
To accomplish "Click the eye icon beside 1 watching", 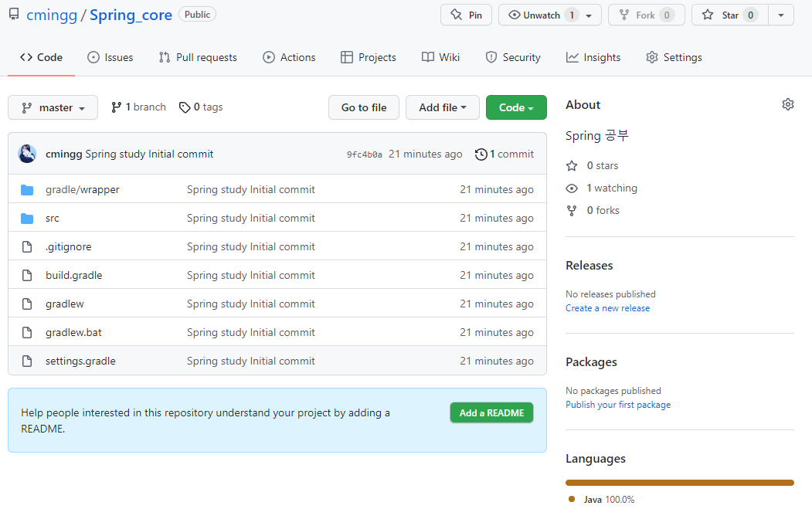I will pos(572,188).
